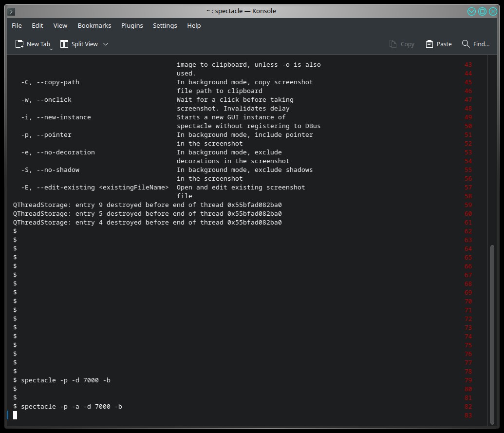Viewport: 504px width, 433px height.
Task: Click the terminal icon in the title bar
Action: point(11,12)
